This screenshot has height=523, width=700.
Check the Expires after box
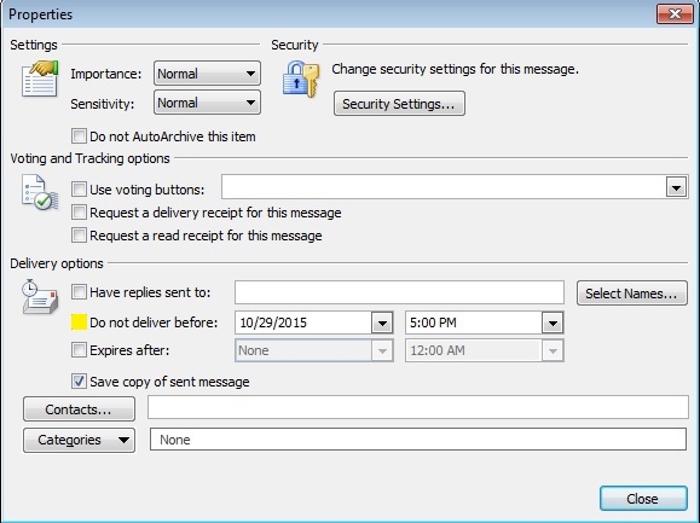tap(79, 350)
